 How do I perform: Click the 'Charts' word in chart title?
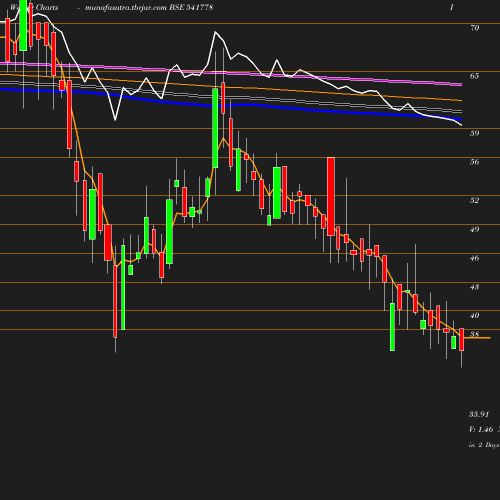[47, 7]
